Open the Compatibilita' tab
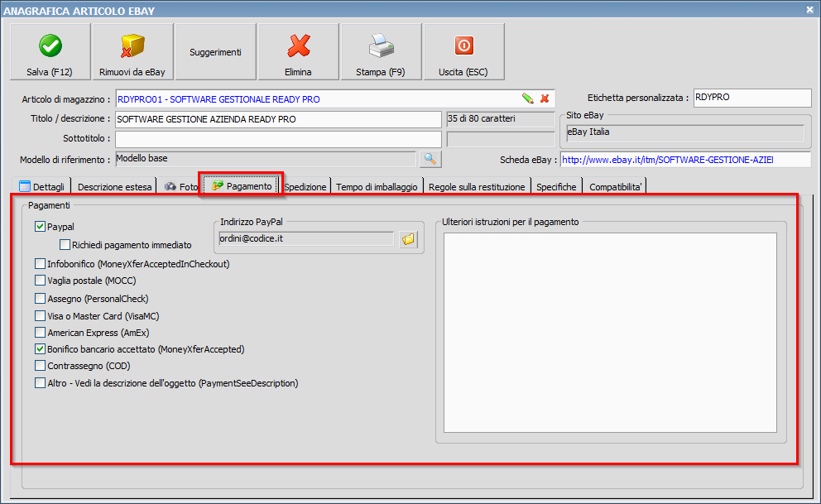The height and width of the screenshot is (504, 821). point(615,186)
